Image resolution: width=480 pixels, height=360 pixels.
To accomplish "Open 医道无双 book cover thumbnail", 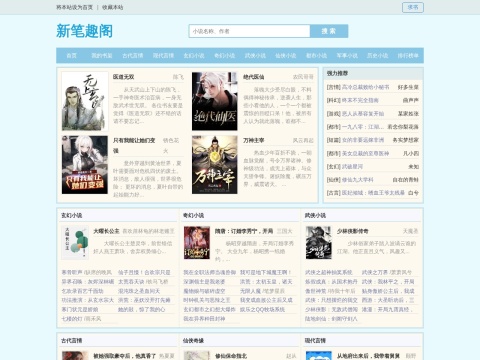I will point(85,101).
